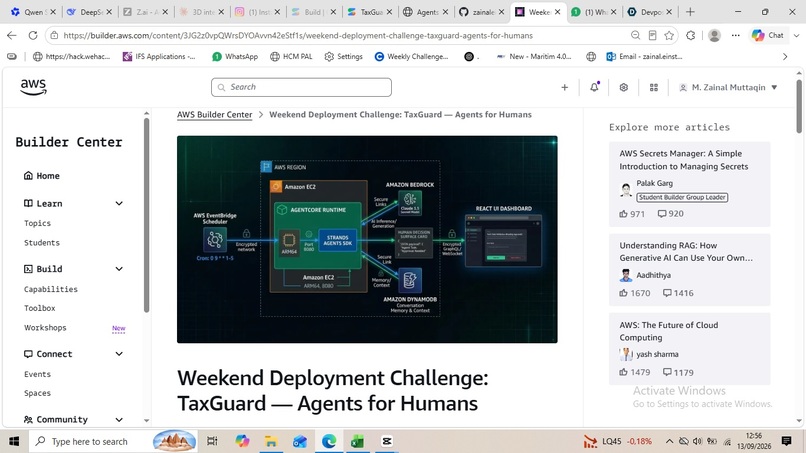The width and height of the screenshot is (806, 453).
Task: Open the Windows Start menu
Action: pos(14,441)
